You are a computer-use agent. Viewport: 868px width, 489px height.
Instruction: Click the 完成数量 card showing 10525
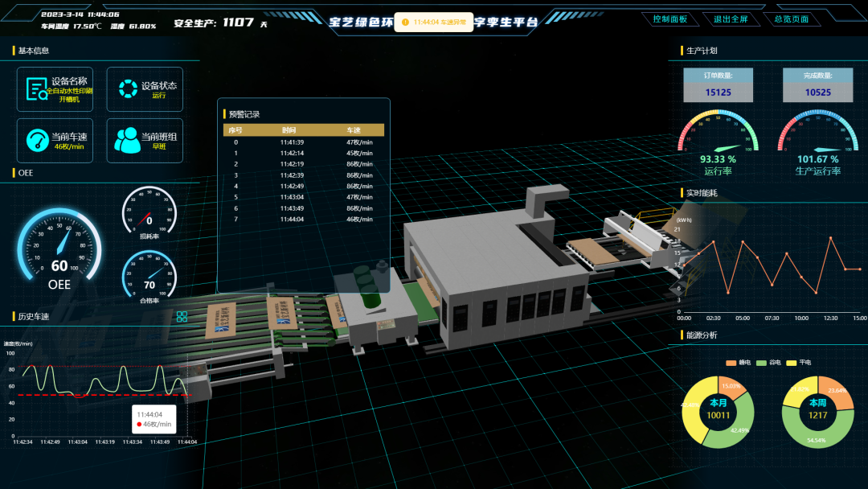pyautogui.click(x=817, y=85)
